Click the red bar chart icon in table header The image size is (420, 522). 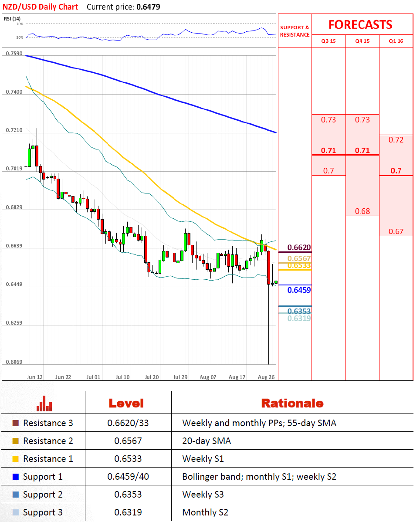pos(44,403)
